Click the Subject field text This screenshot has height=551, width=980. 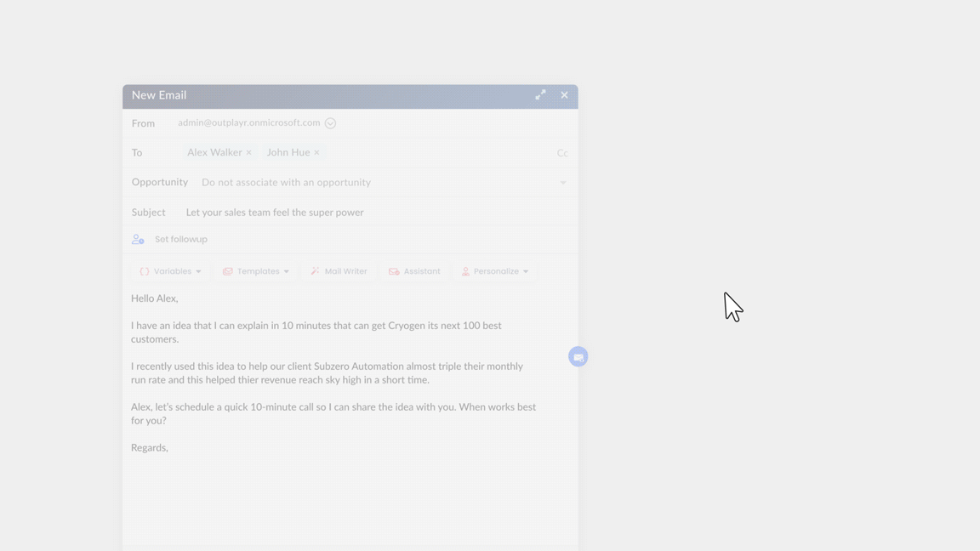point(275,213)
